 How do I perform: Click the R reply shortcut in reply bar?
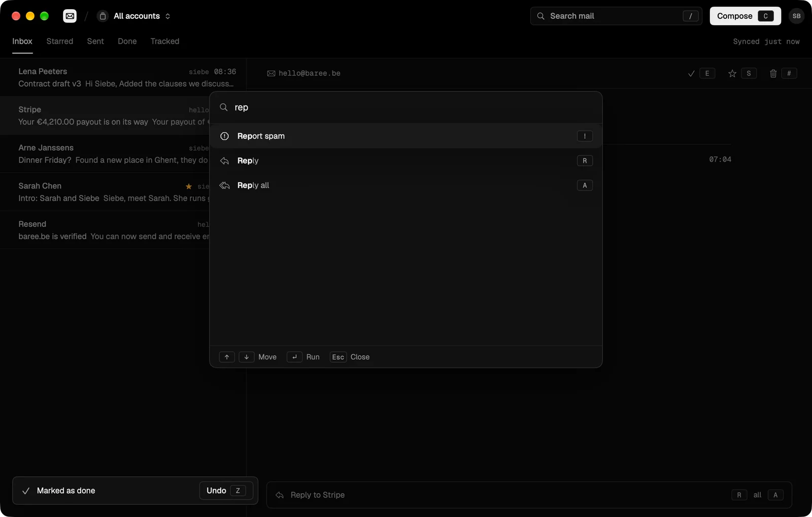point(739,495)
